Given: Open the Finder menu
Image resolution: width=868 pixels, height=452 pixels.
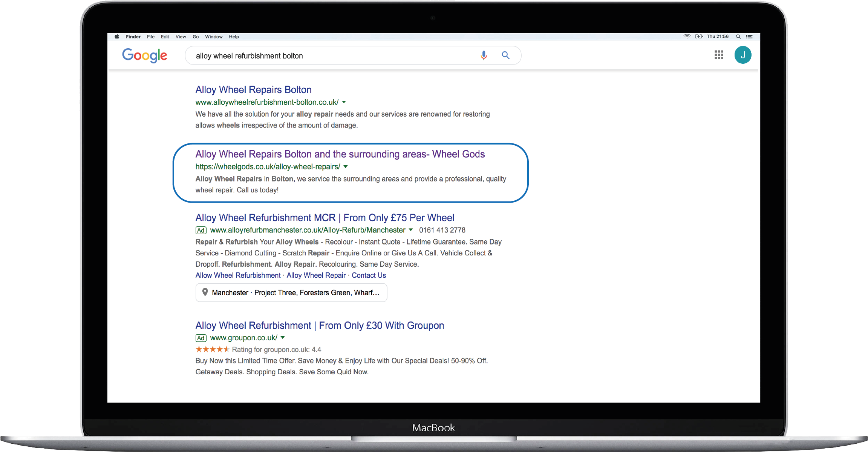Looking at the screenshot, I should (133, 37).
